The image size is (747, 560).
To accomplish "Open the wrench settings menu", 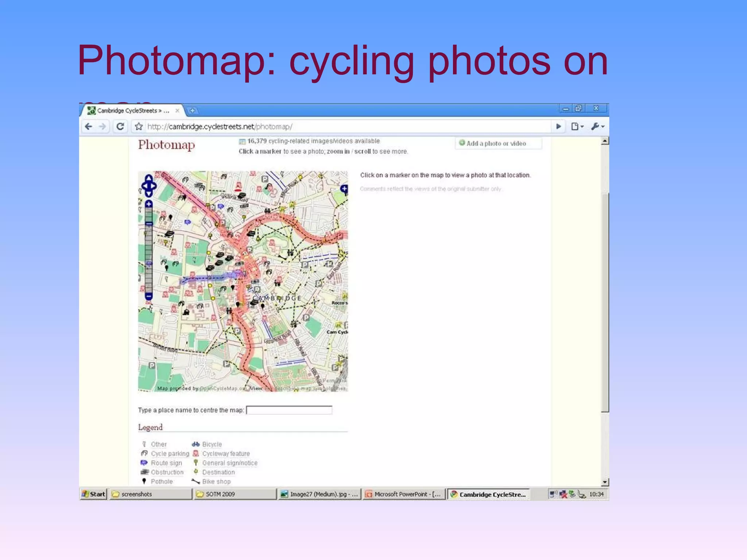I will click(x=598, y=127).
